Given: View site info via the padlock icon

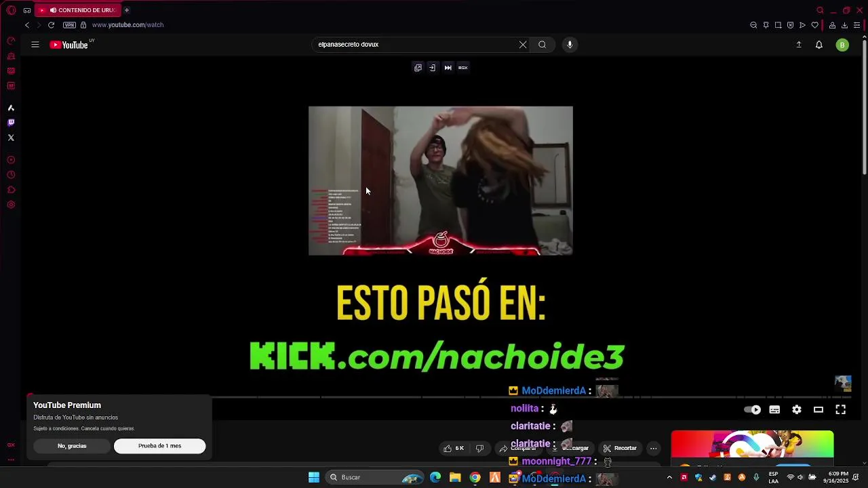Looking at the screenshot, I should [83, 25].
